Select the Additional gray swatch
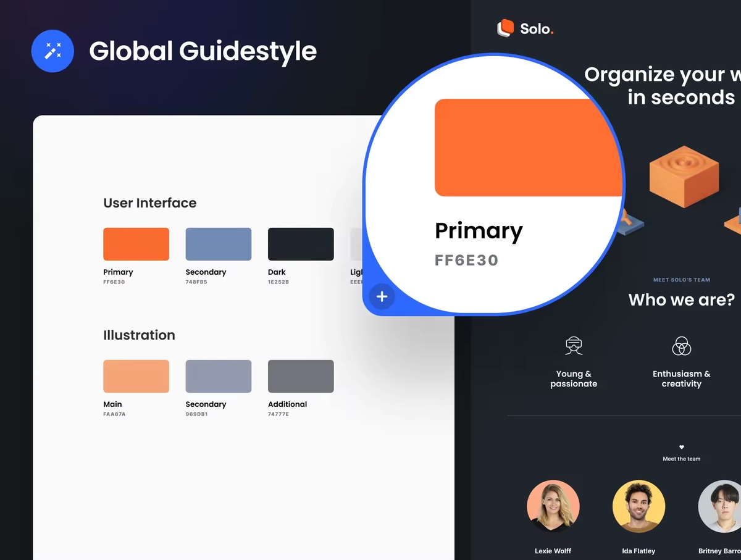The image size is (741, 560). click(x=301, y=376)
